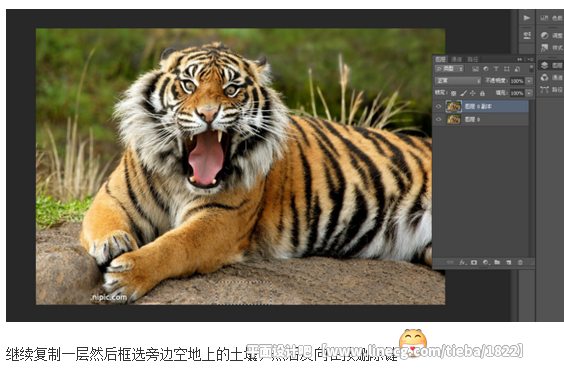Click inside the dotted marquee selection on the dirt
Viewport: 564px width, 370px height.
click(x=243, y=293)
